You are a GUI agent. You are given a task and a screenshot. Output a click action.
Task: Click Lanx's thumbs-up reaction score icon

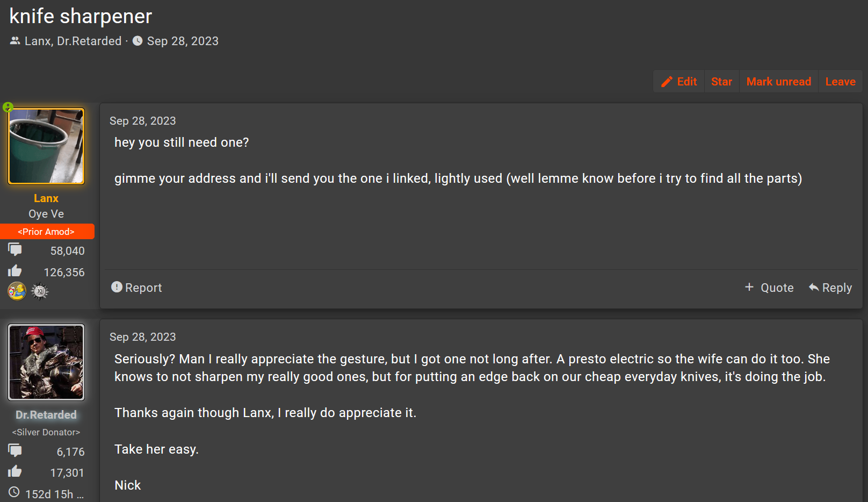tap(15, 271)
